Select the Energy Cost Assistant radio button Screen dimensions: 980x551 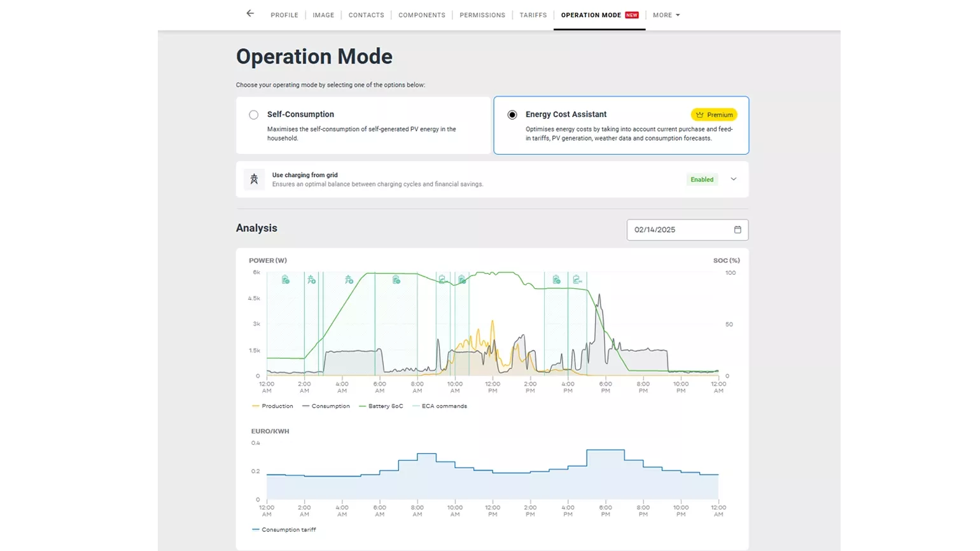512,115
